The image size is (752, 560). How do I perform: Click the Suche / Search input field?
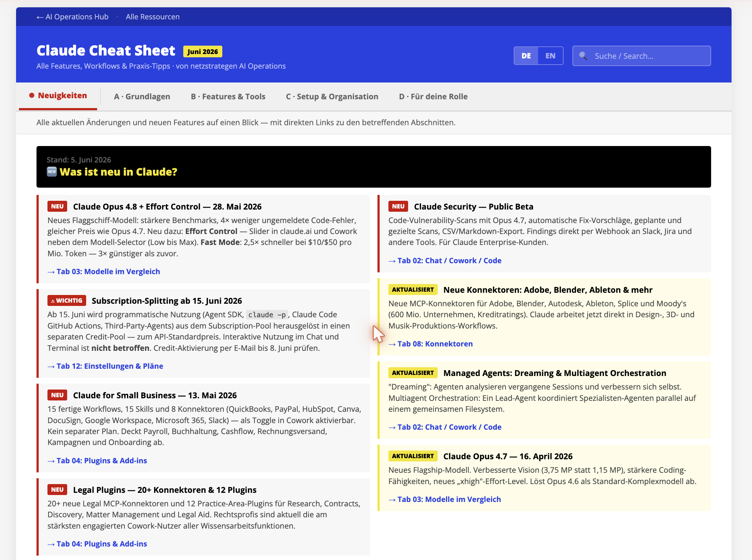(x=641, y=56)
